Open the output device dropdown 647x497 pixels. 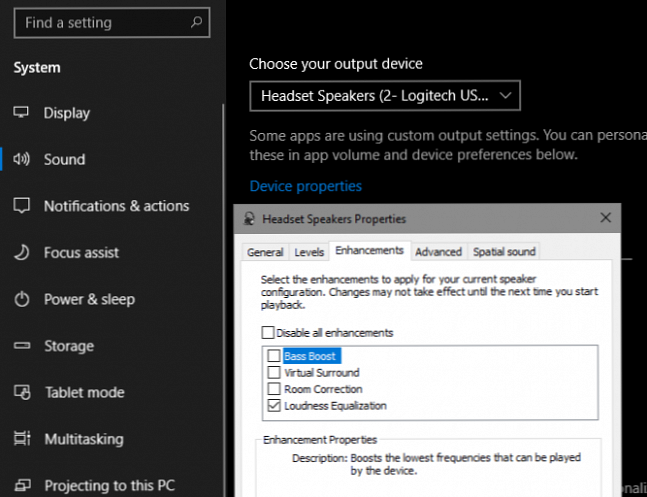385,96
